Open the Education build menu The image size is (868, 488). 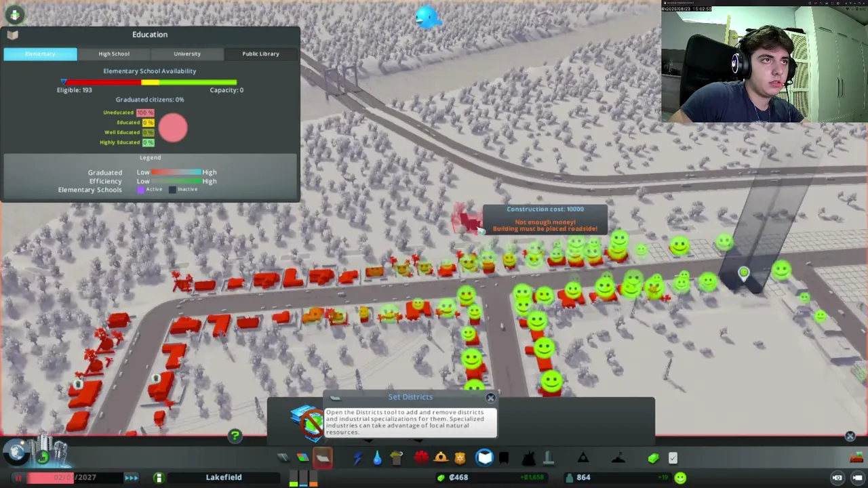pos(484,458)
